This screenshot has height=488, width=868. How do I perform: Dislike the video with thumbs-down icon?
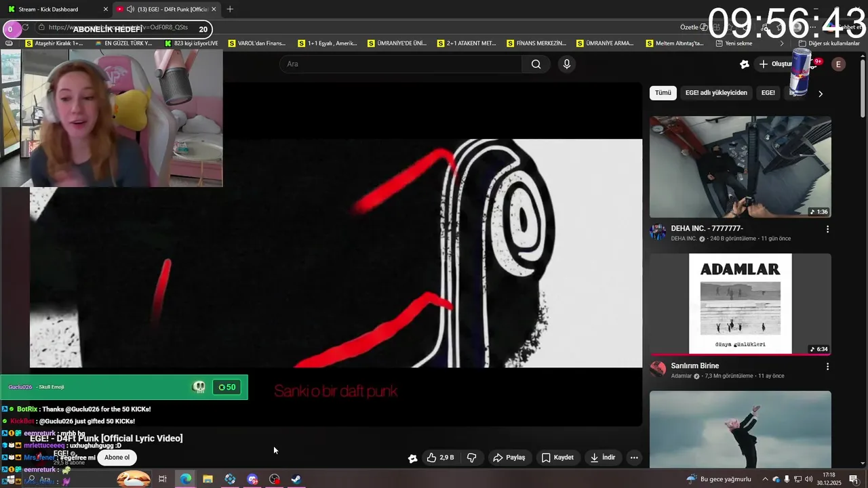click(x=472, y=457)
